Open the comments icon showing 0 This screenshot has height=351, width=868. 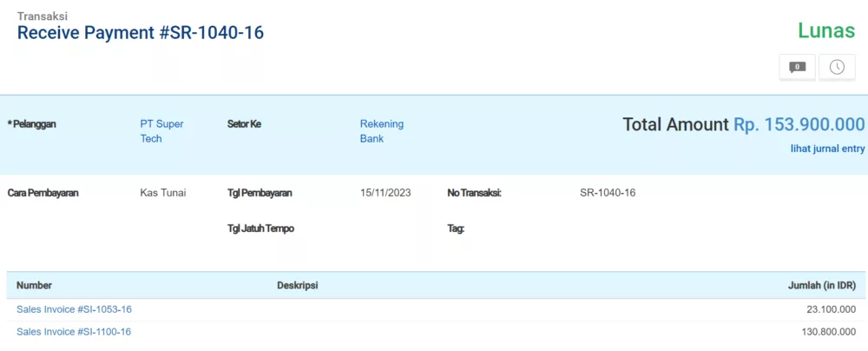point(797,67)
